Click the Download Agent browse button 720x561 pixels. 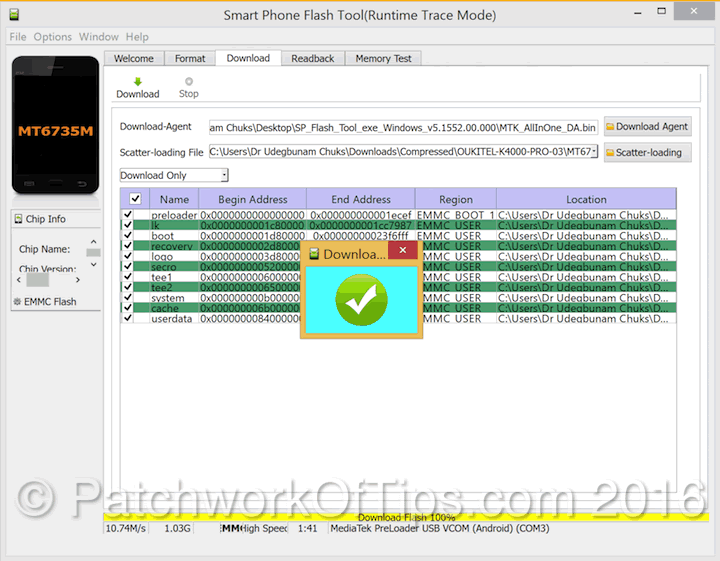pyautogui.click(x=647, y=127)
